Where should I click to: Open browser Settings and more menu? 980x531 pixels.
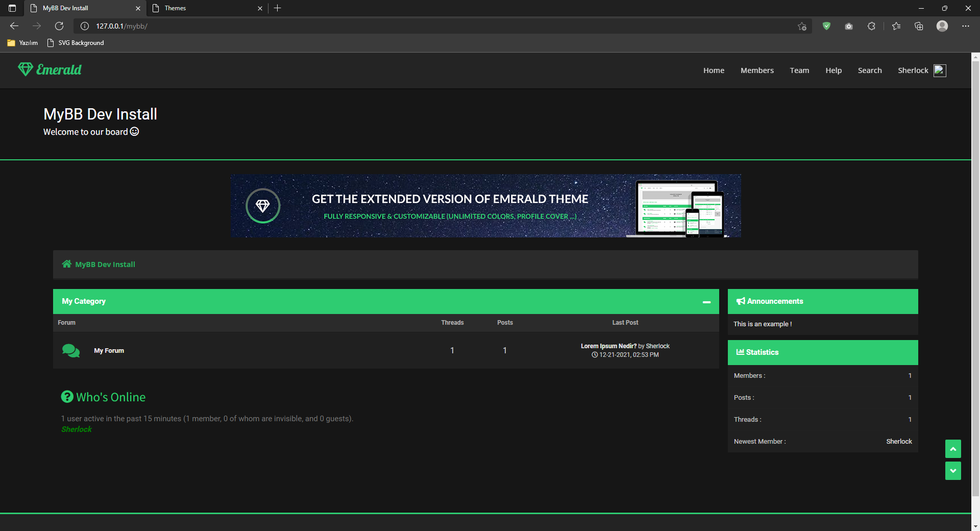click(966, 26)
